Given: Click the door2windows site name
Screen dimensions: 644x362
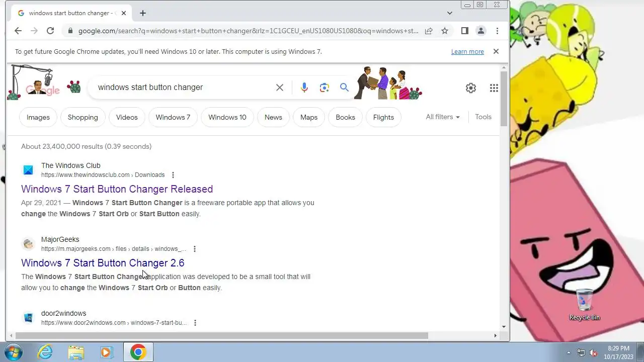Looking at the screenshot, I should tap(64, 313).
